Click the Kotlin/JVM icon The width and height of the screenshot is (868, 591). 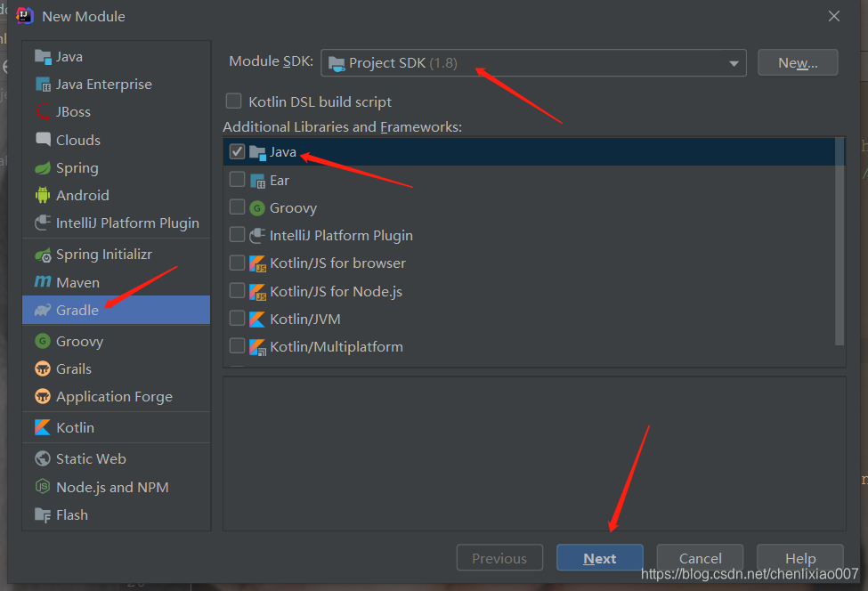tap(257, 320)
